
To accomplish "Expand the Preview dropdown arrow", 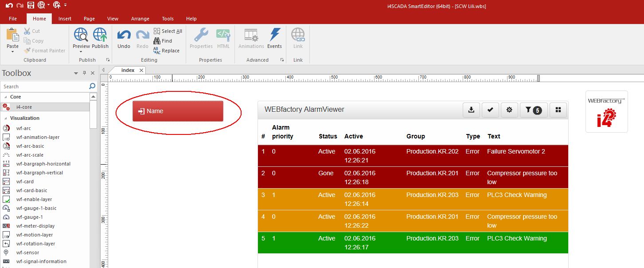I will (81, 51).
